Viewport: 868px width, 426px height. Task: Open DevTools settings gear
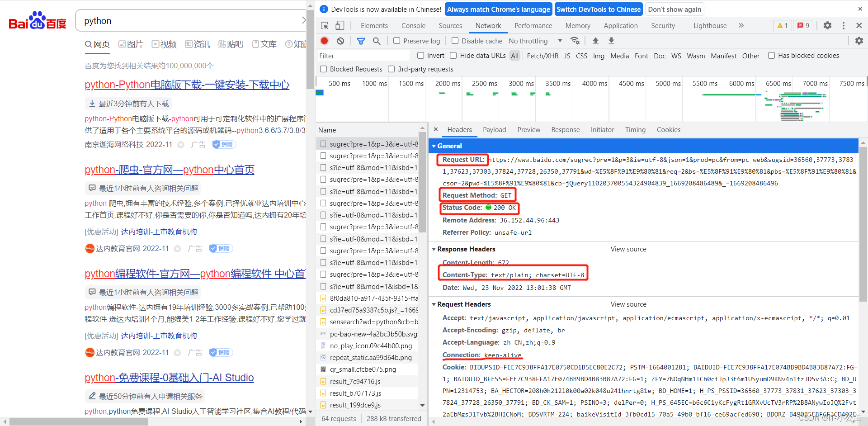827,26
